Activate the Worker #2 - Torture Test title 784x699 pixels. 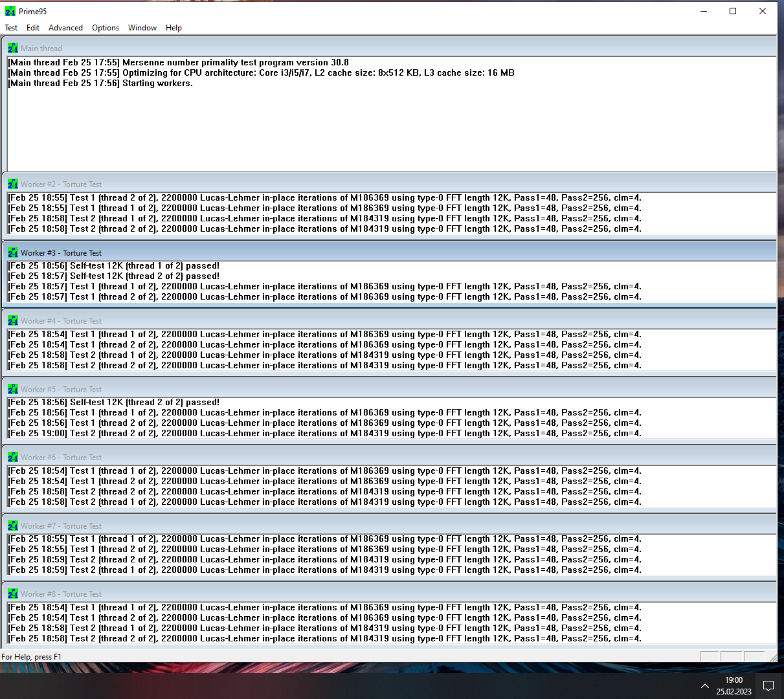tap(61, 184)
